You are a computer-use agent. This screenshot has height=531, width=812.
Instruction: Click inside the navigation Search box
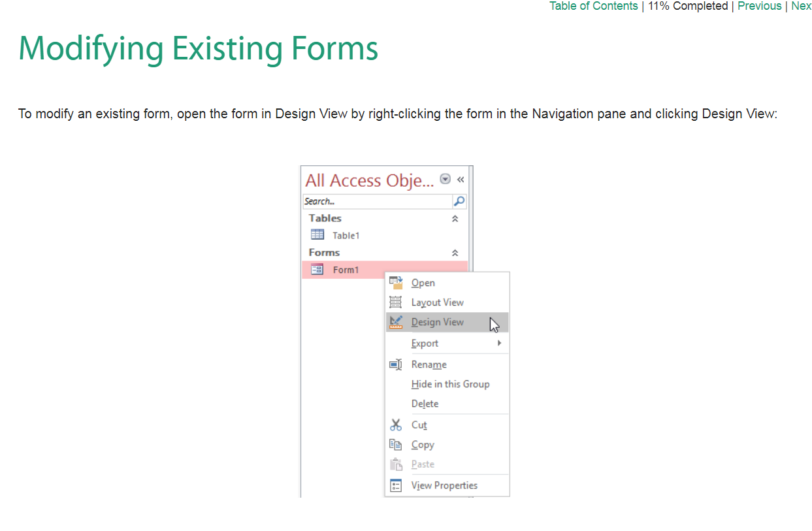coord(377,201)
